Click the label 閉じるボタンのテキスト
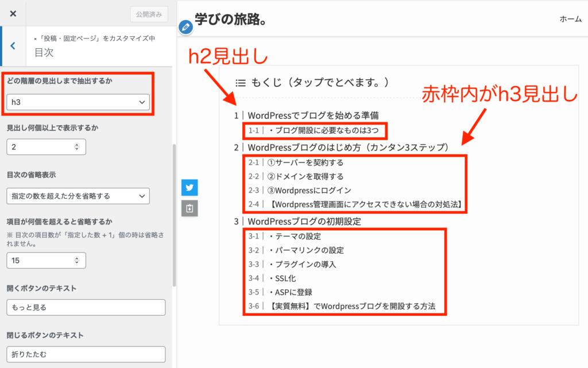The image size is (588, 368). 45,335
